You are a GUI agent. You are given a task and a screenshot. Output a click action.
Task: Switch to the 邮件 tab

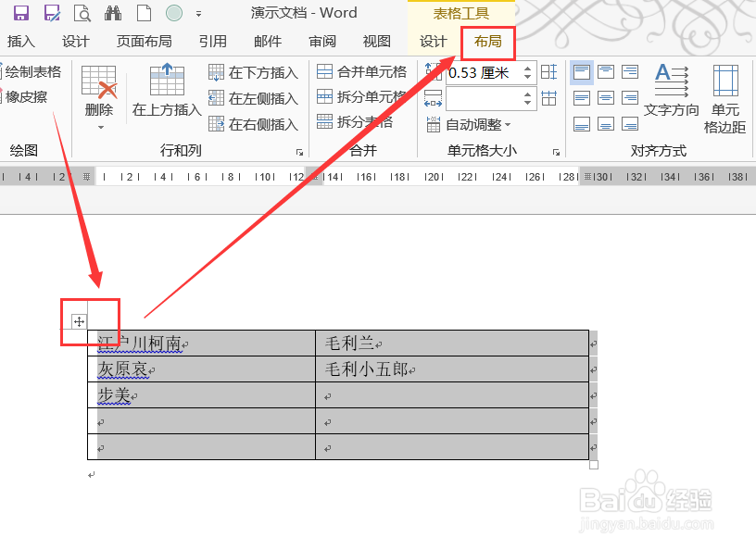[268, 42]
